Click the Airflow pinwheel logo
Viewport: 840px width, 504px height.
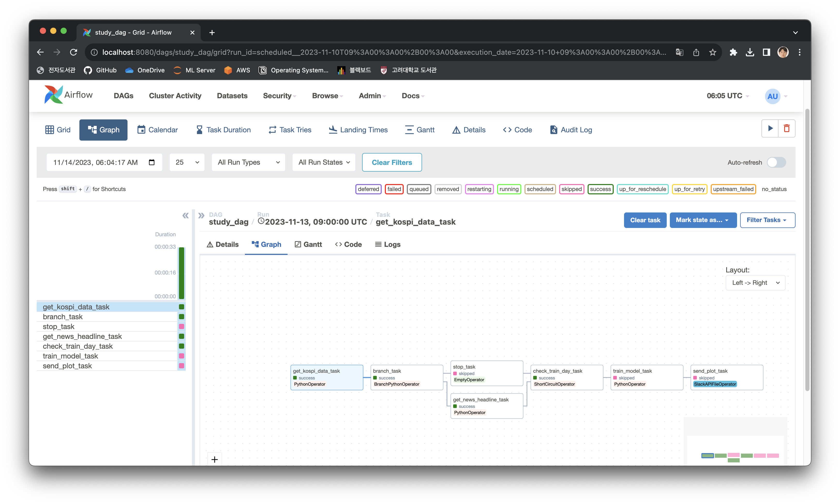[x=53, y=95]
